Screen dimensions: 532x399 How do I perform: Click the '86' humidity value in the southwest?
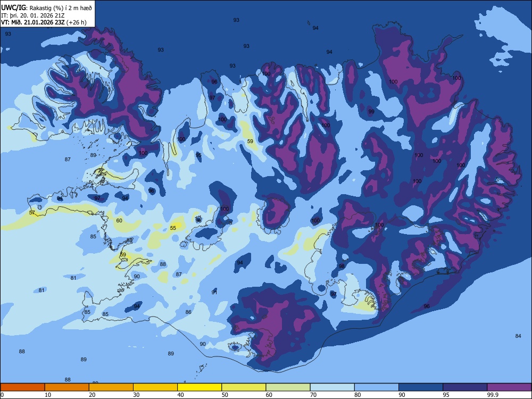click(x=188, y=312)
